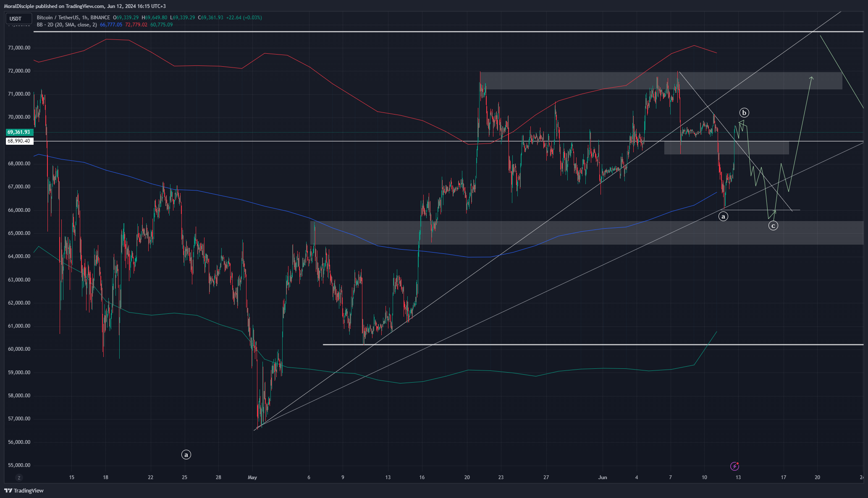This screenshot has height=498, width=868.
Task: Click the change value +22.64 (+0.03%)
Action: click(x=244, y=18)
